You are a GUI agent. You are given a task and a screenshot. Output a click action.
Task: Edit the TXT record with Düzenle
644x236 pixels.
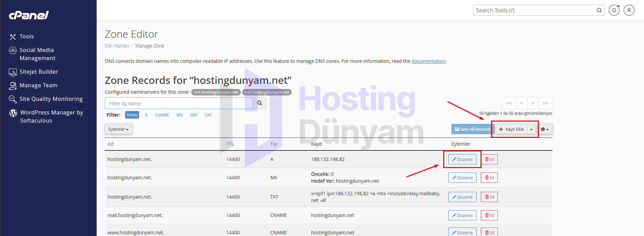click(462, 197)
